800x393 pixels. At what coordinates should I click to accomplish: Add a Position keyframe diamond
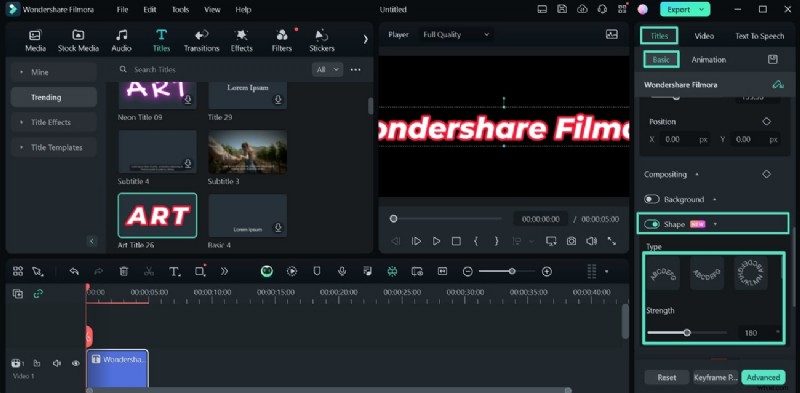766,121
